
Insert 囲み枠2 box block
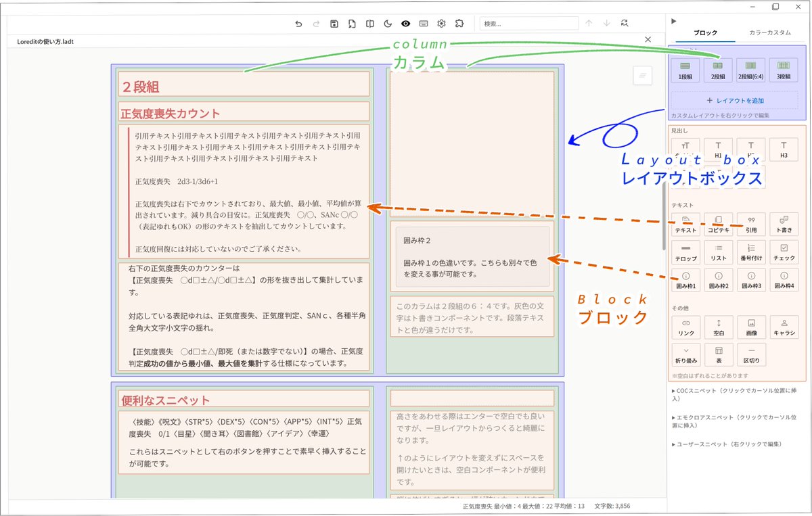(x=718, y=280)
